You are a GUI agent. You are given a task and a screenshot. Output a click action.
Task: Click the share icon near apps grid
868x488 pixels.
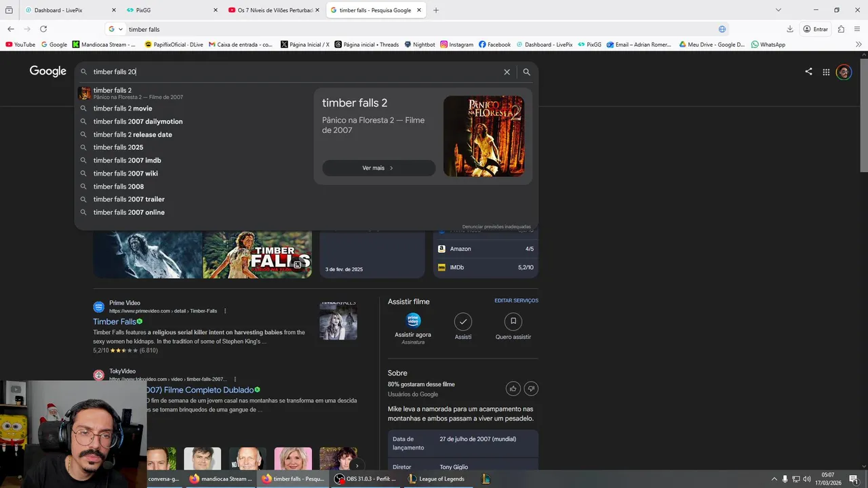click(x=808, y=71)
